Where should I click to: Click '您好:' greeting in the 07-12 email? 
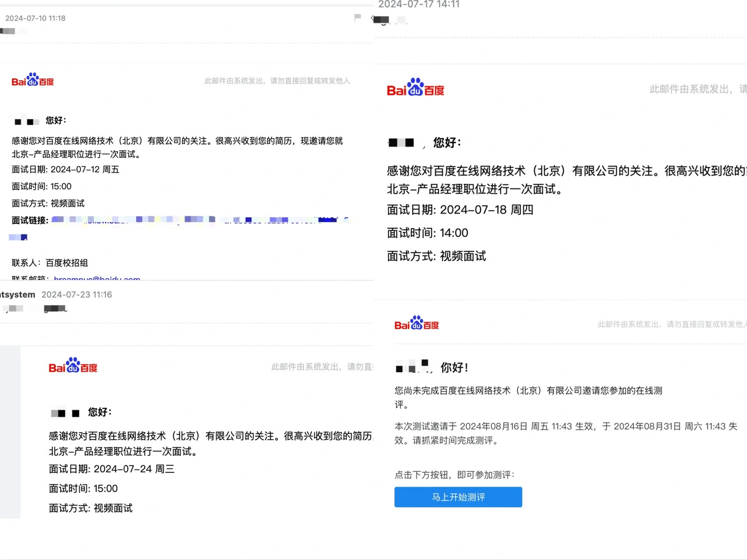[x=56, y=120]
